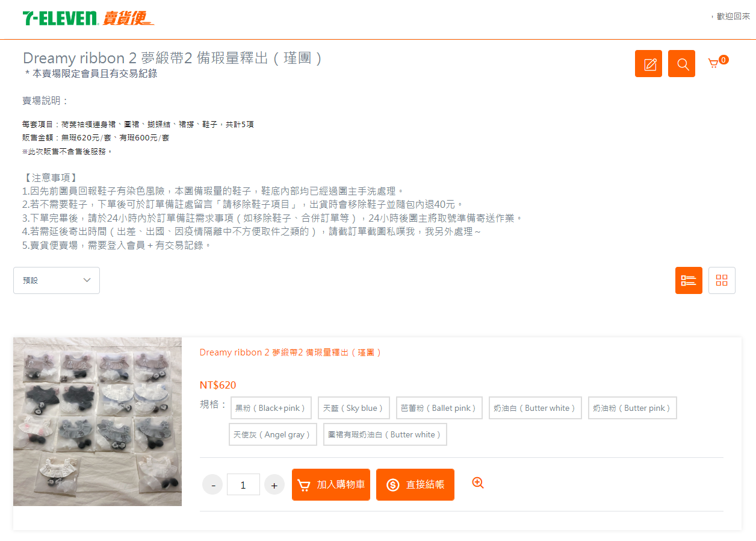Select the 黑粉 (Black+pink) variant

pos(271,408)
